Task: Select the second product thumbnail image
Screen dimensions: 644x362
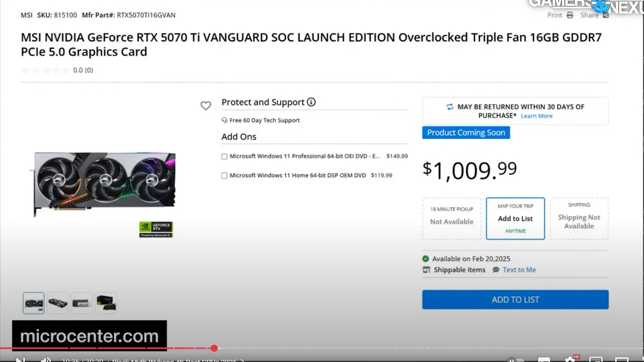Action: point(58,303)
